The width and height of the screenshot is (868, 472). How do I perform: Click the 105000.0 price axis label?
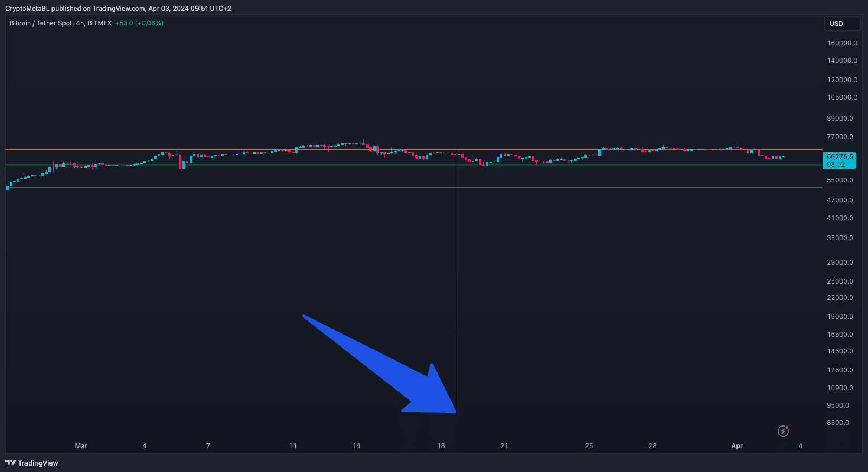pyautogui.click(x=842, y=97)
